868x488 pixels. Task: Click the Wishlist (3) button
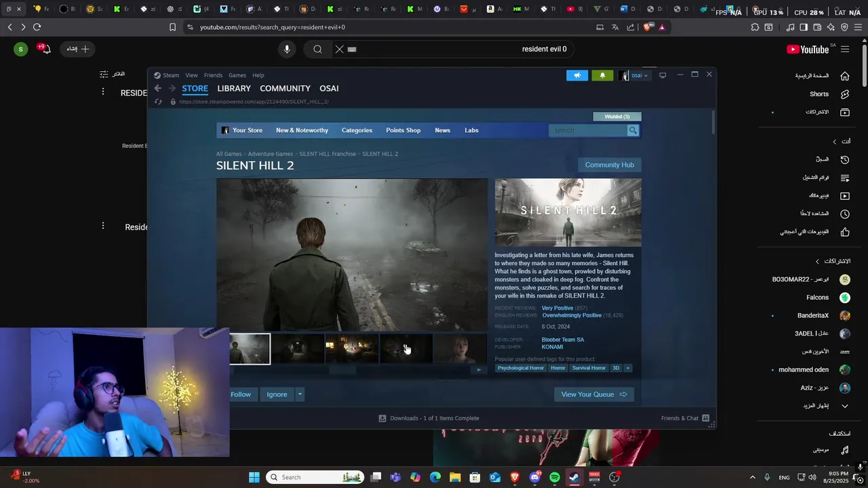tap(617, 117)
